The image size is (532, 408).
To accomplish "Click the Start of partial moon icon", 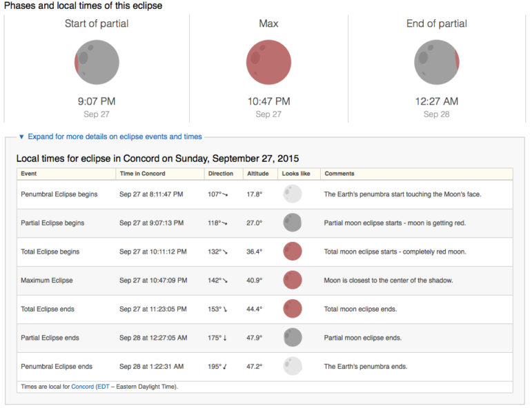I will [97, 62].
